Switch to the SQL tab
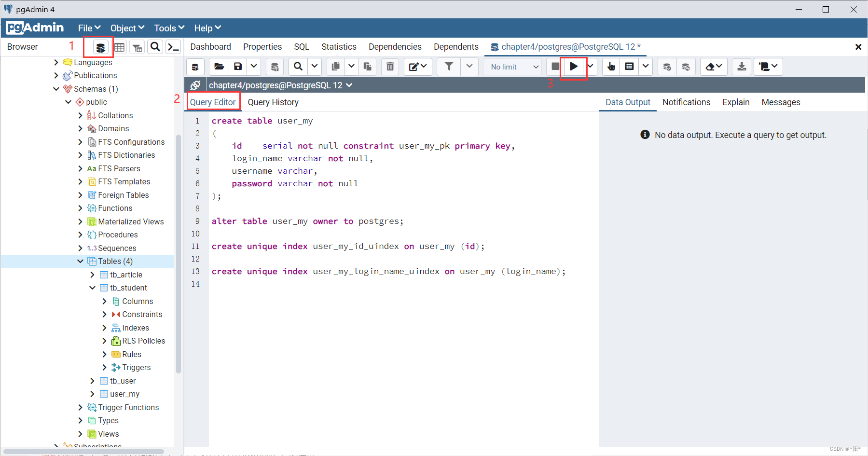 (302, 47)
